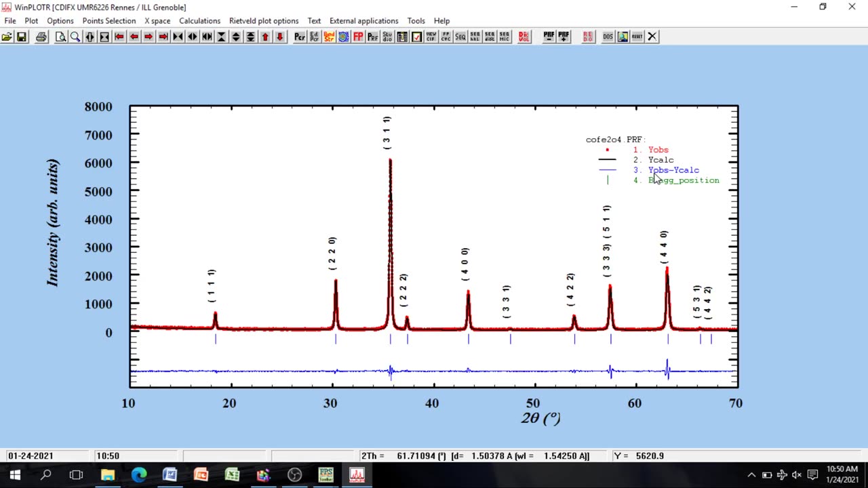Click the (4 0 0) peak label
Viewport: 868px width, 488px height.
tap(465, 264)
